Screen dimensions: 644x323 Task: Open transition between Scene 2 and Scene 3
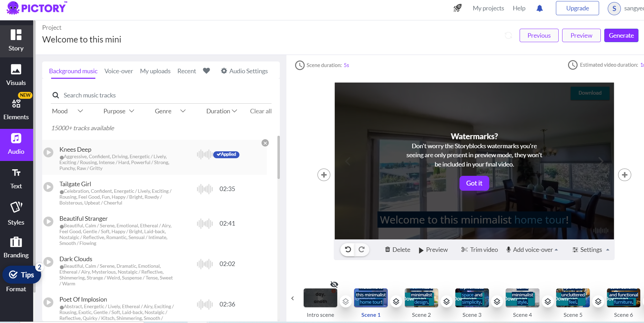tap(446, 302)
